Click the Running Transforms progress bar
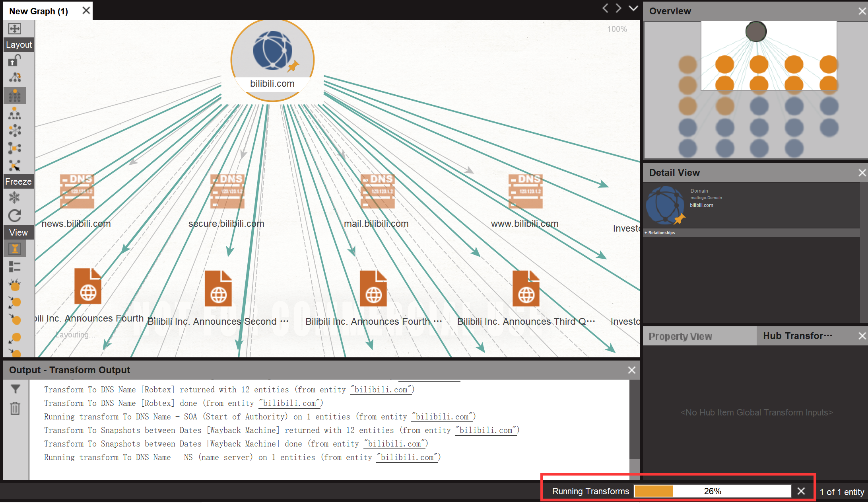 click(712, 491)
